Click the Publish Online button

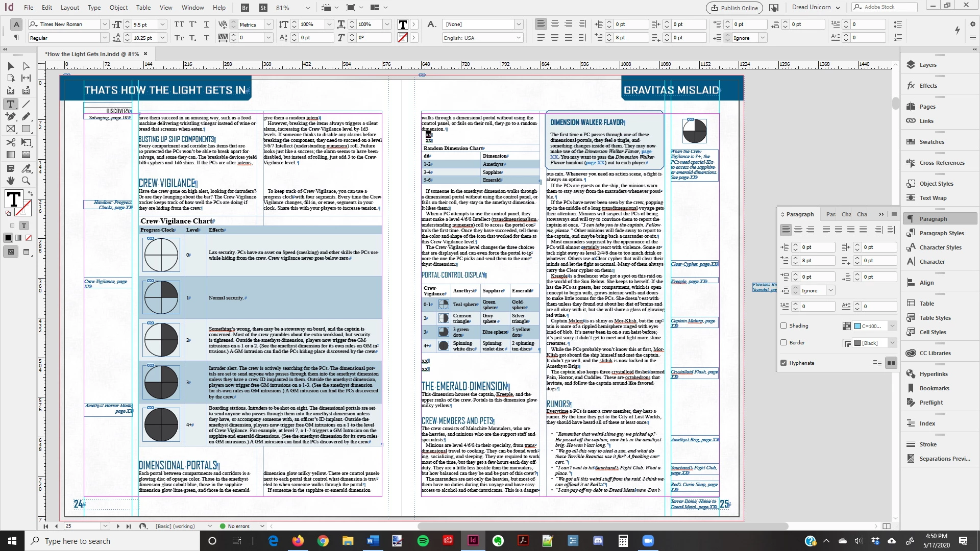[x=734, y=8]
